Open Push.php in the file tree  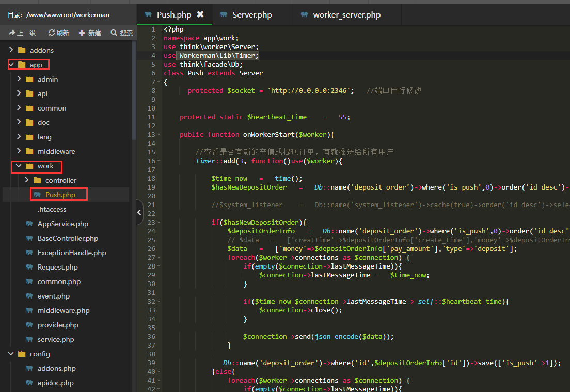(60, 195)
